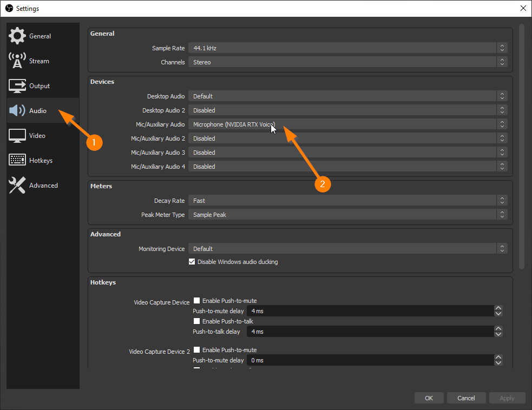Open the Mic/Auxiliary Audio device dropdown
This screenshot has width=532, height=410.
(x=348, y=124)
